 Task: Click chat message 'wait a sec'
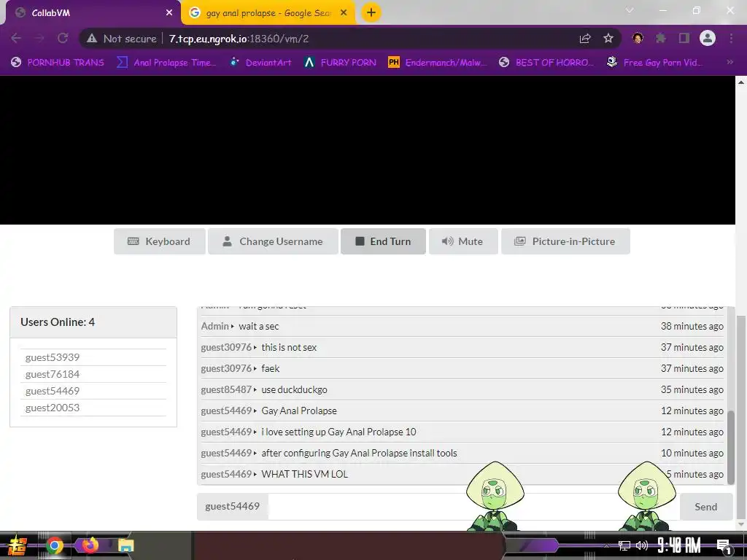(x=259, y=326)
